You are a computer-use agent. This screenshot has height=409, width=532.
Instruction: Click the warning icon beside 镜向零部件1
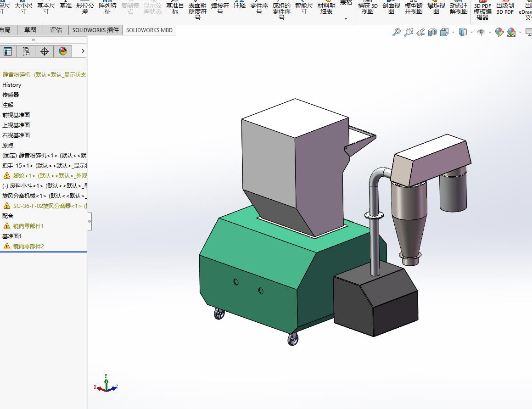(6, 226)
